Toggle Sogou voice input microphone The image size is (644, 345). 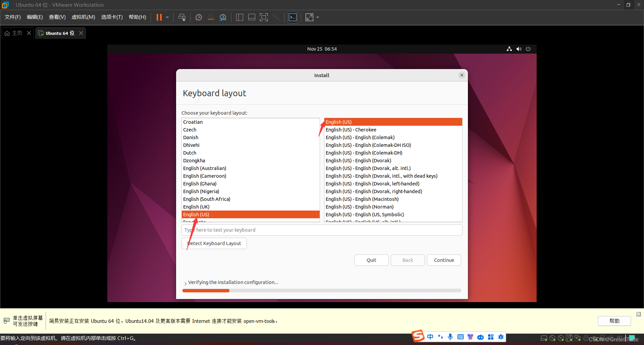[450, 337]
